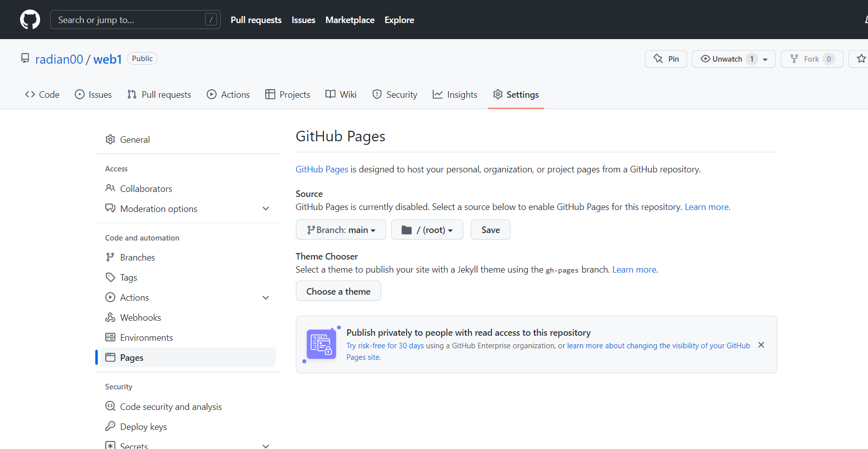Switch to the repository Actions tab
The width and height of the screenshot is (868, 449).
228,94
